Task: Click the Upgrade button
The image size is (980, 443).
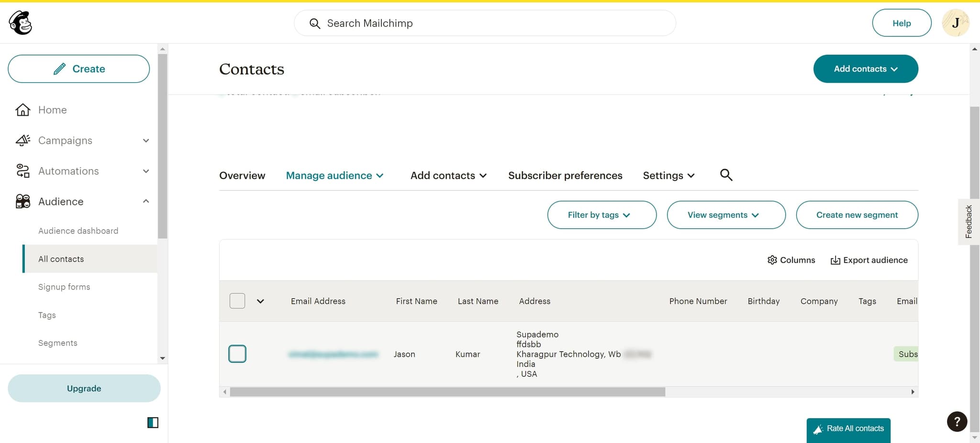Action: [x=84, y=388]
